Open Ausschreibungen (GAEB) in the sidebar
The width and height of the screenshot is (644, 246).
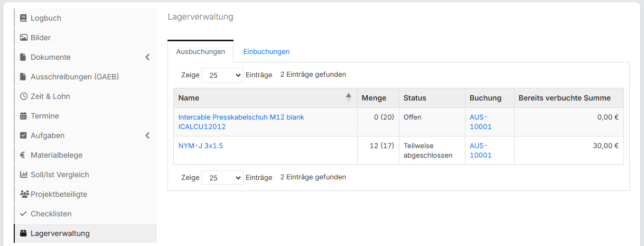[74, 77]
